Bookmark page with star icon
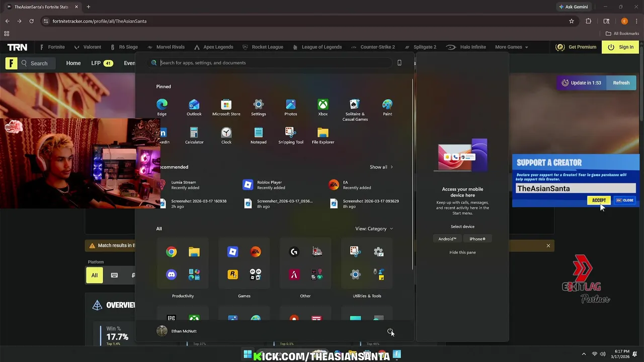This screenshot has height=362, width=644. point(572,21)
